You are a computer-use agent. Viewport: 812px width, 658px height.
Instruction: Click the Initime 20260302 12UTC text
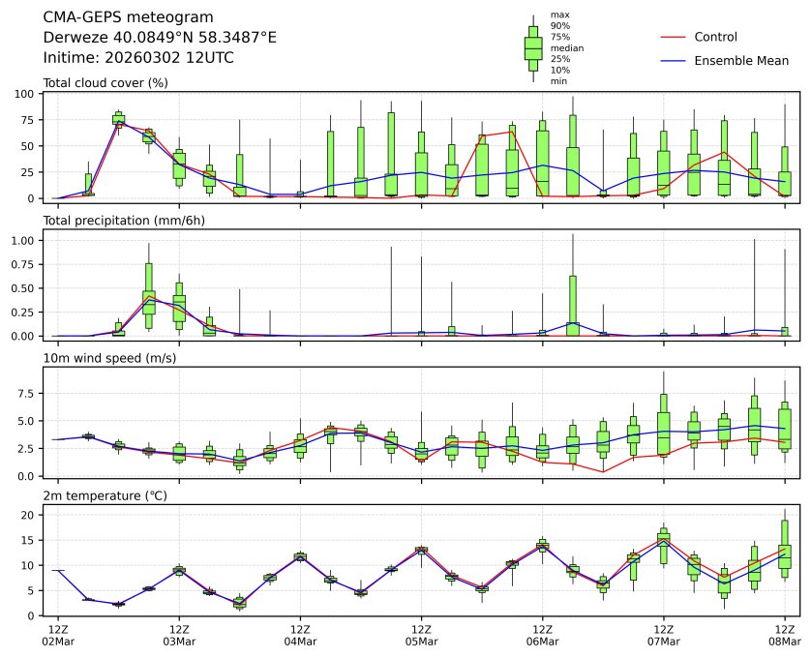pyautogui.click(x=138, y=57)
